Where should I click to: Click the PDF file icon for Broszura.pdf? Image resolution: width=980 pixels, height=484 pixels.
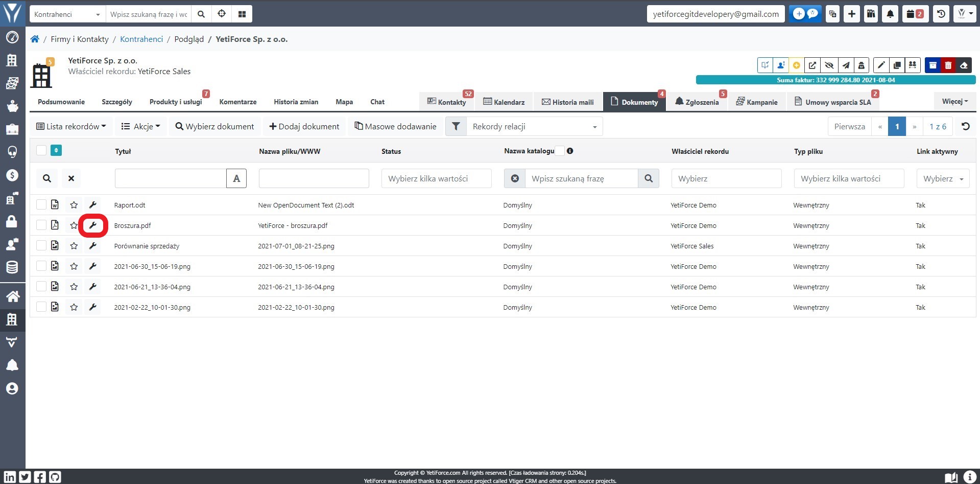coord(55,225)
